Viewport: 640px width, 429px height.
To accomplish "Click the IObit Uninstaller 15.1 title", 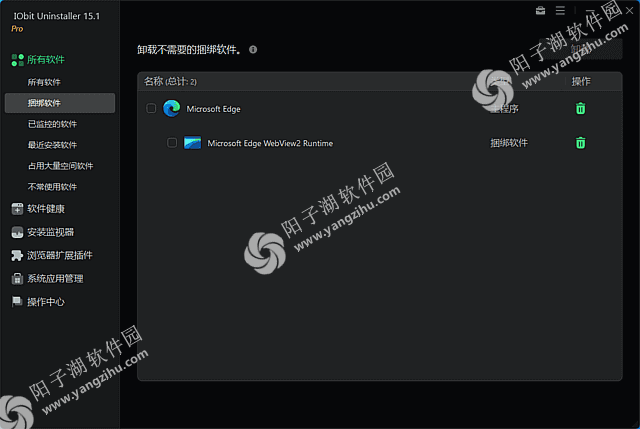I will tap(57, 16).
